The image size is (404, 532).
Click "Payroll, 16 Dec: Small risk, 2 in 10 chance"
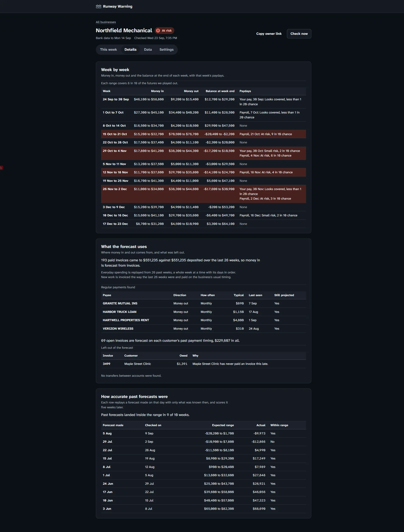(x=268, y=215)
